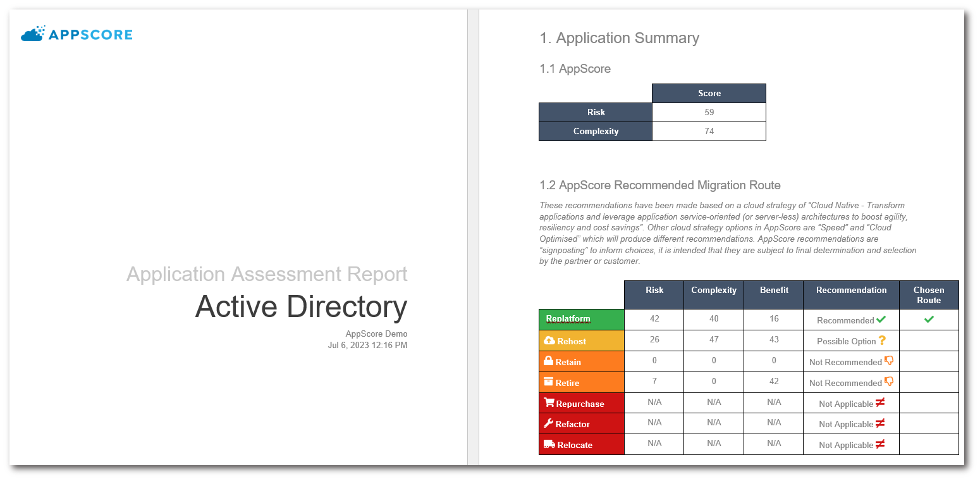Click the green Recommended checkmark for Replatform
980x481 pixels.
[x=881, y=320]
